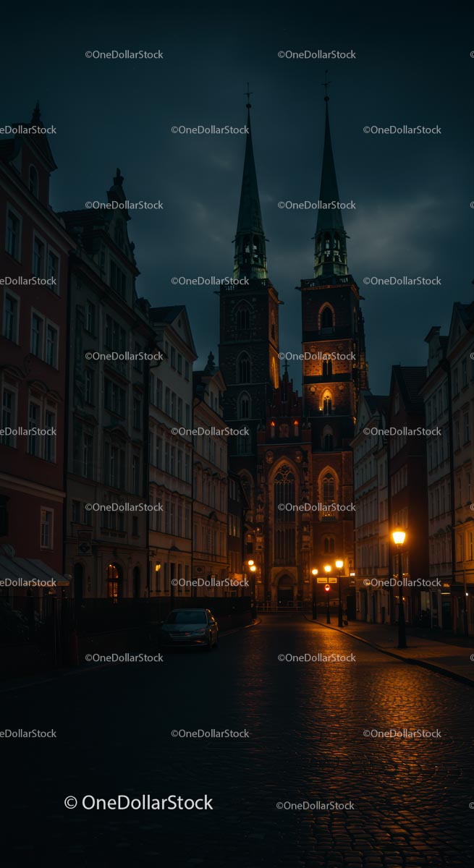The height and width of the screenshot is (868, 474).
Task: Click the belfry of the left church tower
Action: click(x=250, y=253)
